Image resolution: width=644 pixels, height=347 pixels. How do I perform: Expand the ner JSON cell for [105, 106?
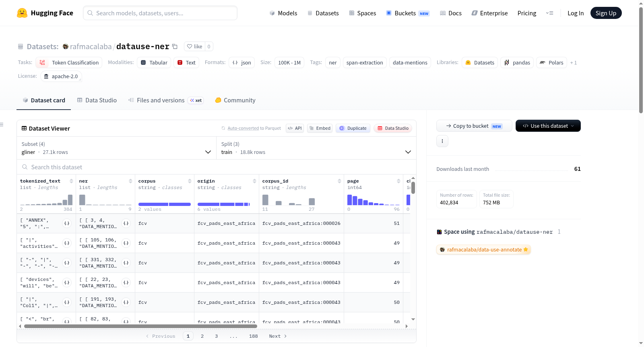(x=126, y=243)
